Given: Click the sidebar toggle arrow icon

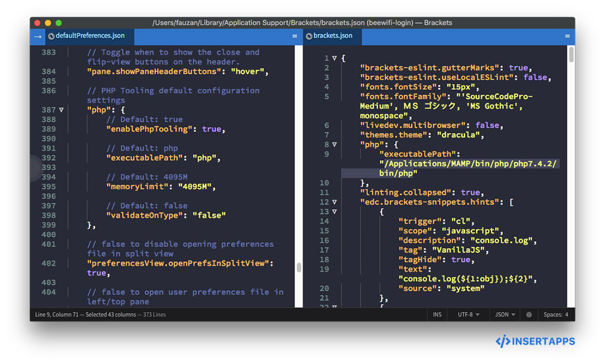Looking at the screenshot, I should (38, 36).
